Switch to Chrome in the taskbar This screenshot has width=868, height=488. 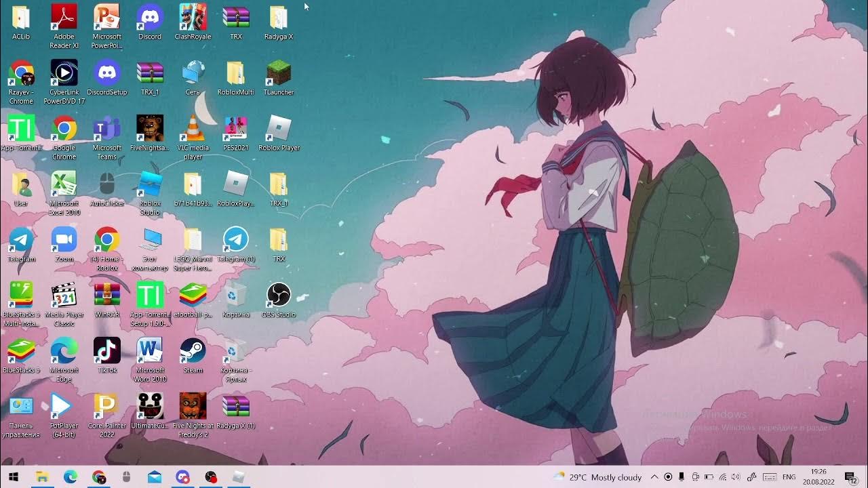click(x=99, y=477)
